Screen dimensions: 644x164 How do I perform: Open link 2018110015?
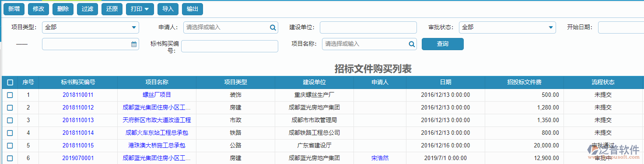click(78, 145)
